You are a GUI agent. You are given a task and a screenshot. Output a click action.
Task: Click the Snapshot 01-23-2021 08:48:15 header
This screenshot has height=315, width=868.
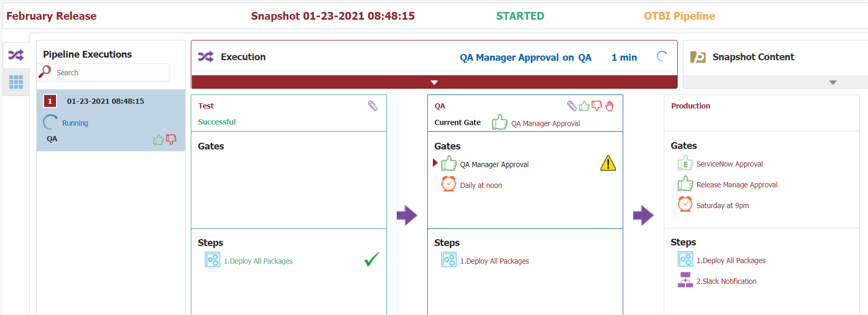pos(333,16)
